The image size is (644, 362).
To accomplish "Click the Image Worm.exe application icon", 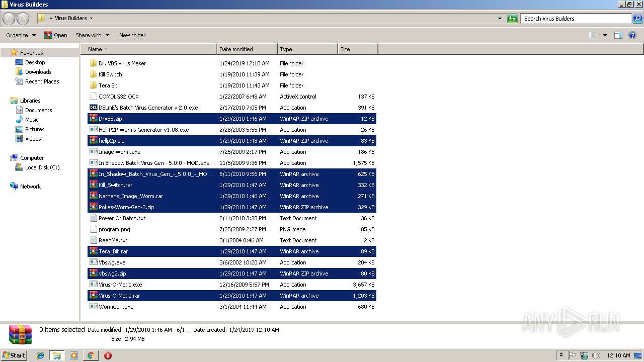I will pyautogui.click(x=93, y=152).
